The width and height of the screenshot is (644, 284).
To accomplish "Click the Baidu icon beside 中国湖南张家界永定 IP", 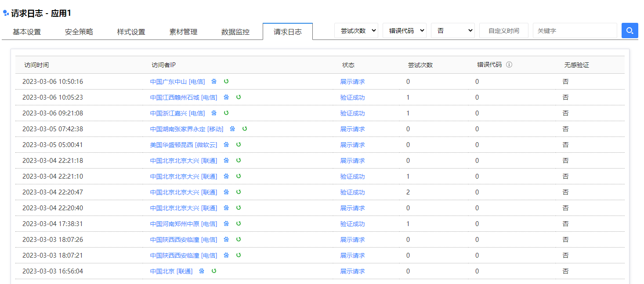I will pos(233,129).
